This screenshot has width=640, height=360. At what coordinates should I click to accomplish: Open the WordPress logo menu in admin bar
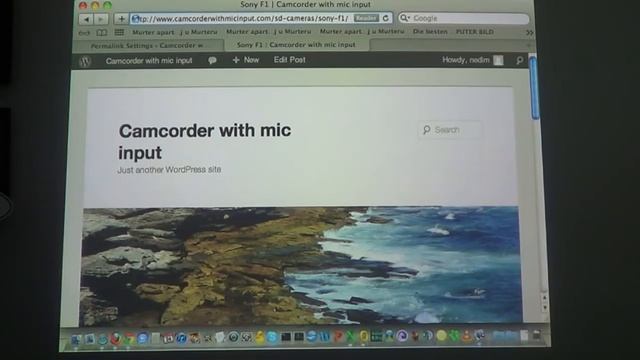(85, 61)
